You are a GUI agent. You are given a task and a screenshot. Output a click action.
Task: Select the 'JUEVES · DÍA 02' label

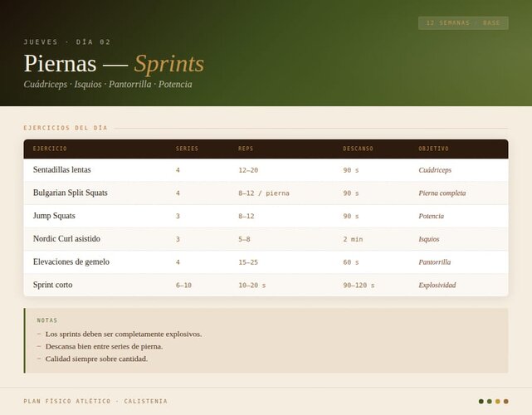pos(67,42)
